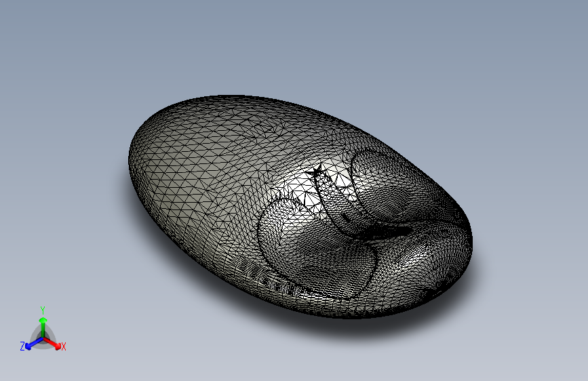Click the green Y axis arrow on the triad

click(43, 327)
